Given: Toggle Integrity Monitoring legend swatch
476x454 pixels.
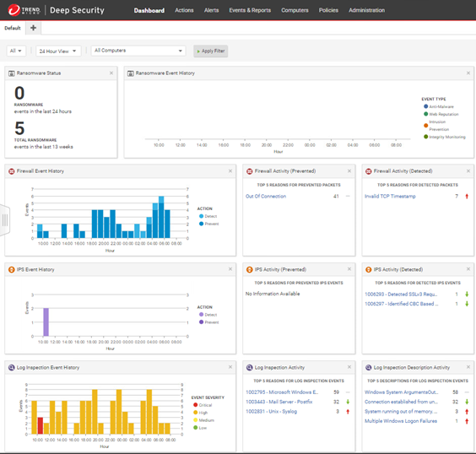Looking at the screenshot, I should tap(426, 137).
